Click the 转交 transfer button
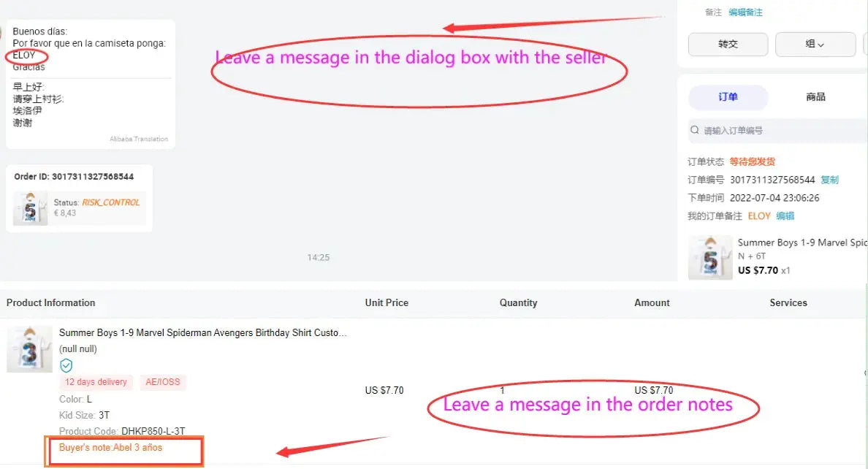 728,45
